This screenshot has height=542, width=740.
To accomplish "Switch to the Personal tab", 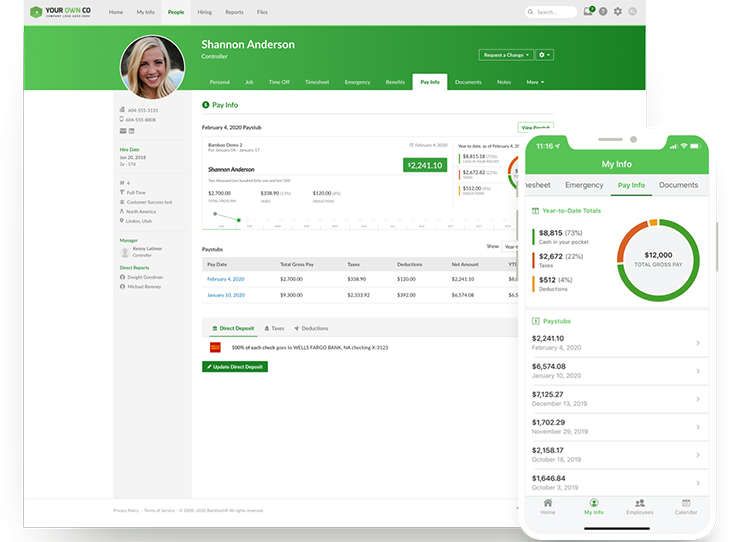I will coord(219,82).
